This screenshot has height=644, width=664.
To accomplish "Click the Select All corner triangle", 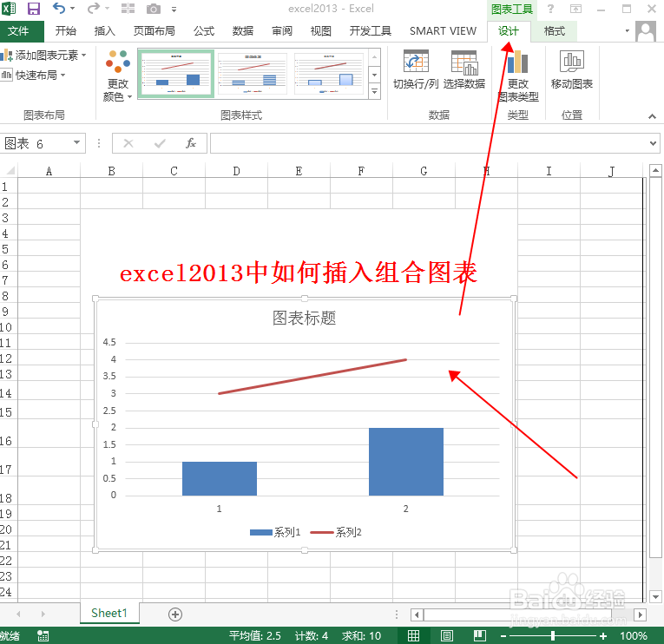I will click(x=10, y=171).
